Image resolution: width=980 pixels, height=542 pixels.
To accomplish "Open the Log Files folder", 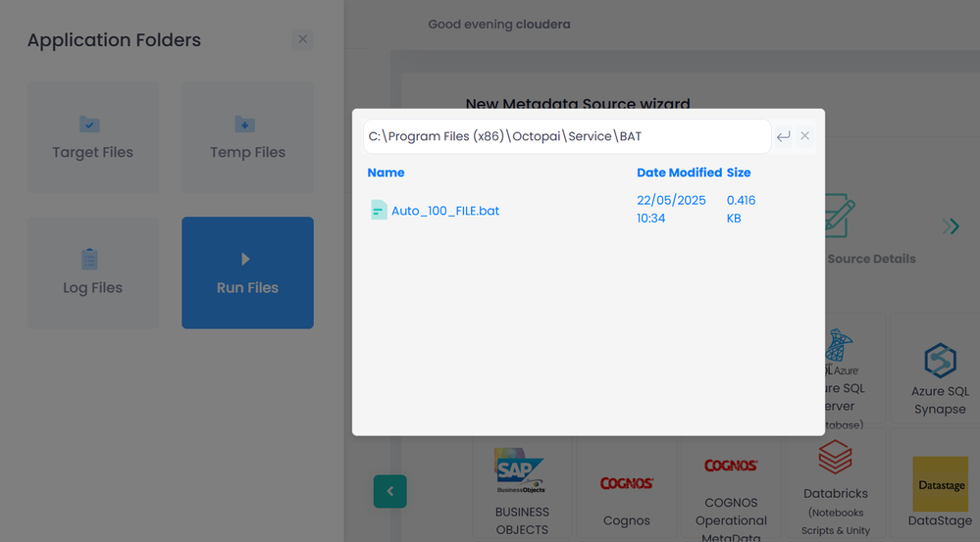I will (x=92, y=272).
